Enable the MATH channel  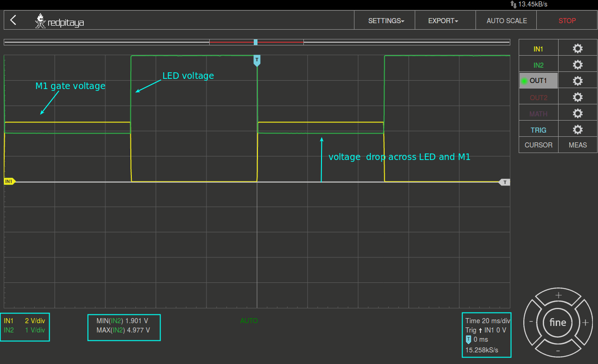point(539,114)
